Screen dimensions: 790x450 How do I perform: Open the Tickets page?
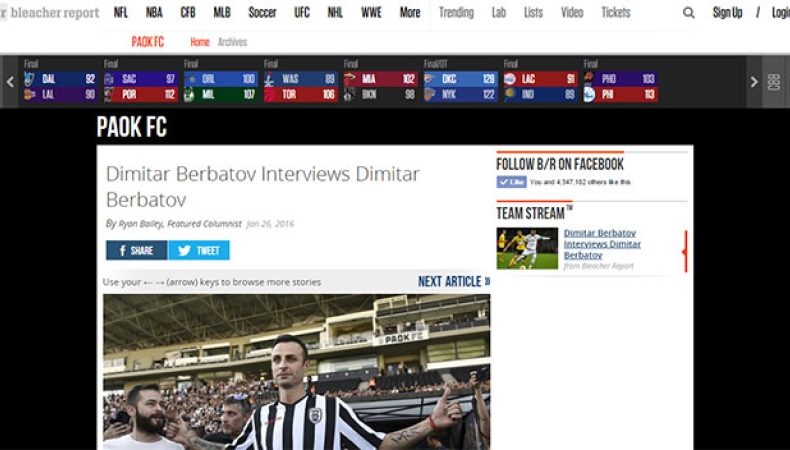(x=616, y=13)
